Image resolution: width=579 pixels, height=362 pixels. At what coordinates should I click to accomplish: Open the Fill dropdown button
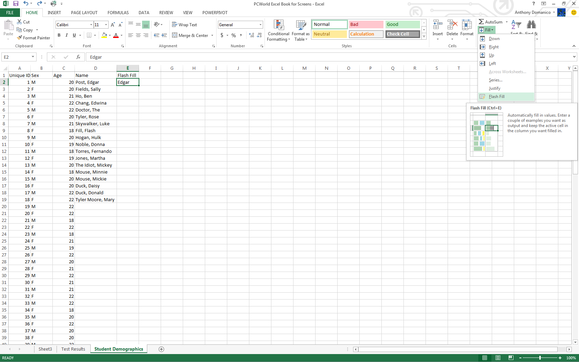(487, 30)
